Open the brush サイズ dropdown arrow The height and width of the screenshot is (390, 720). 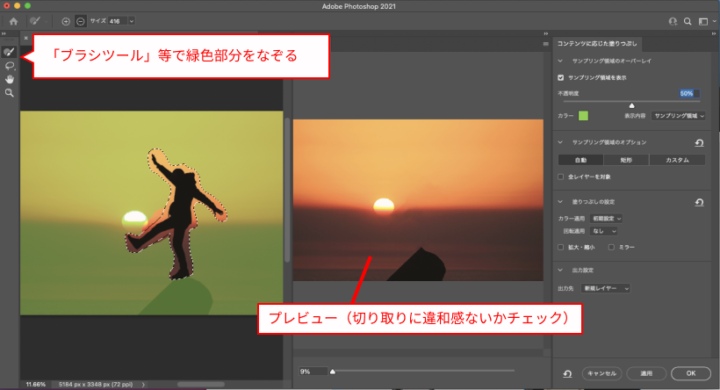(131, 21)
